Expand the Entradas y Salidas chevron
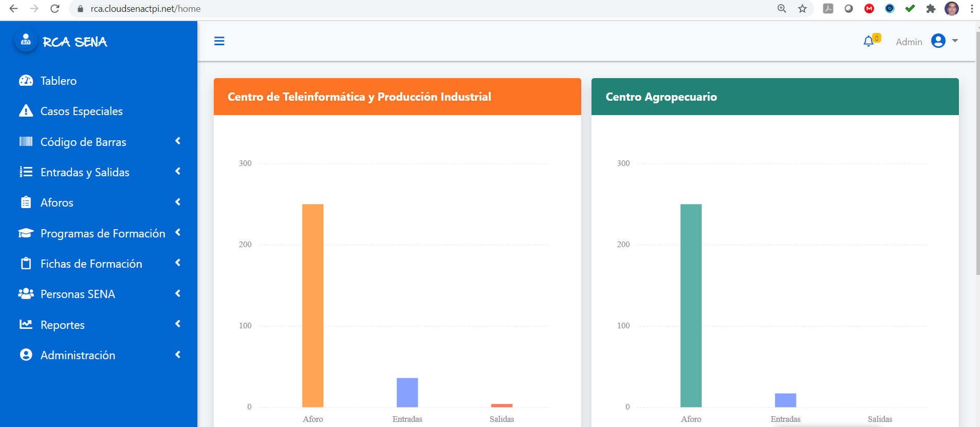The width and height of the screenshot is (980, 427). pos(178,171)
